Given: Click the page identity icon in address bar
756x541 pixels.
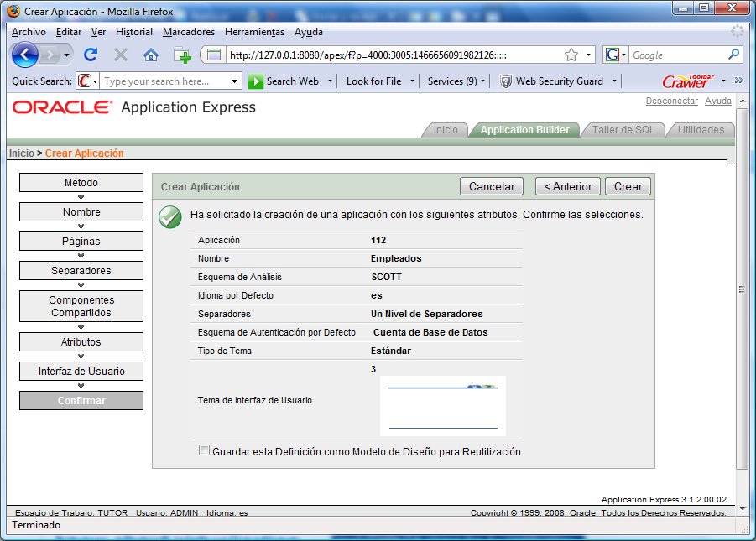Looking at the screenshot, I should [214, 55].
